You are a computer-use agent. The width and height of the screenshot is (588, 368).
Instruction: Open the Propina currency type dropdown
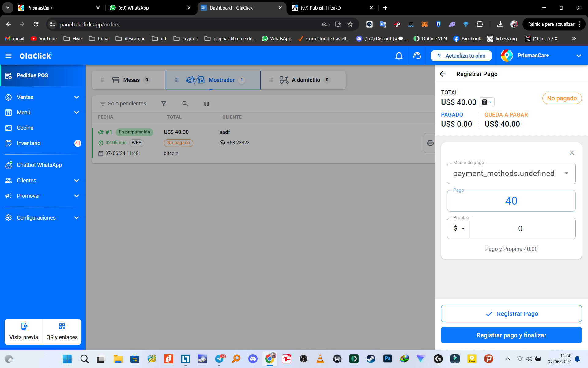pyautogui.click(x=458, y=228)
